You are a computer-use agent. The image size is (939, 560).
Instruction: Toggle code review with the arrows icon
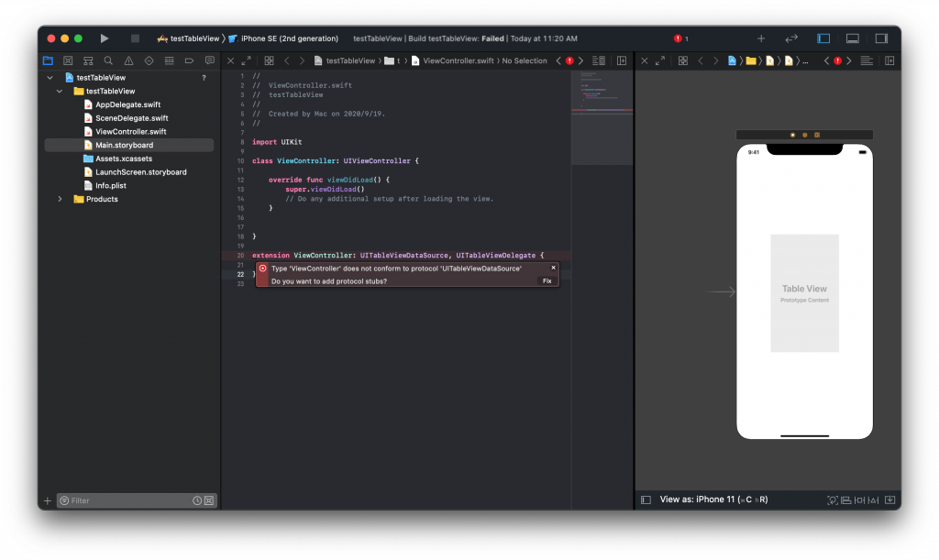click(x=791, y=38)
